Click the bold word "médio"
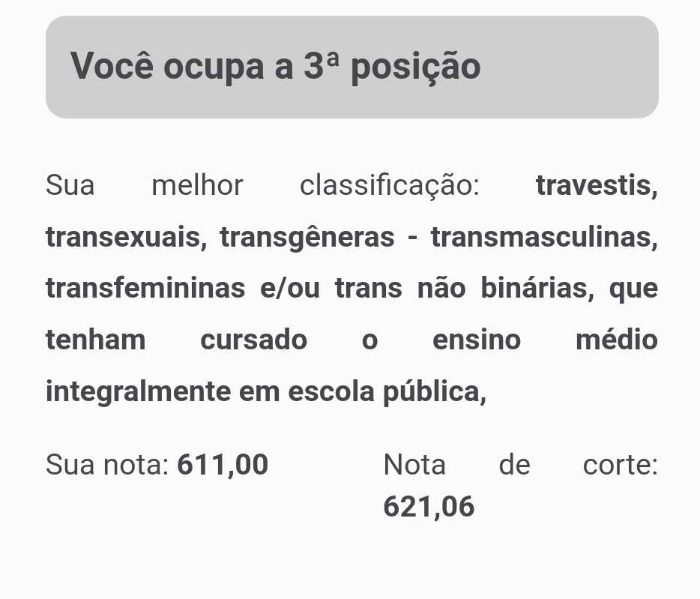This screenshot has height=599, width=700. pos(616,340)
